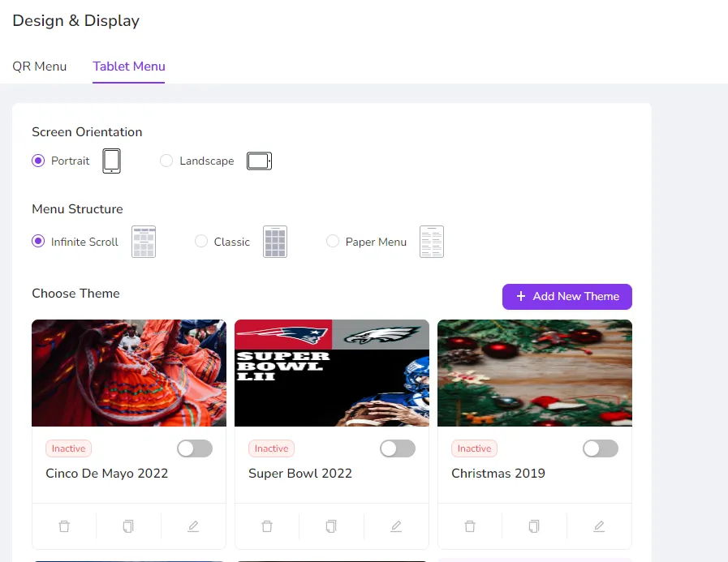
Task: Delete the Christmas 2019 theme
Action: click(470, 526)
